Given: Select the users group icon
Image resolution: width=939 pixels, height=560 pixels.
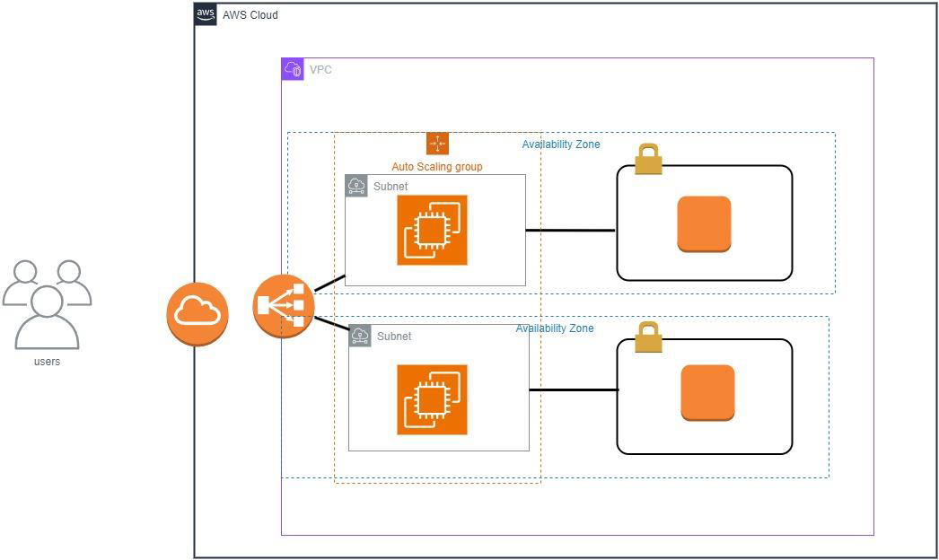Looking at the screenshot, I should pyautogui.click(x=47, y=305).
